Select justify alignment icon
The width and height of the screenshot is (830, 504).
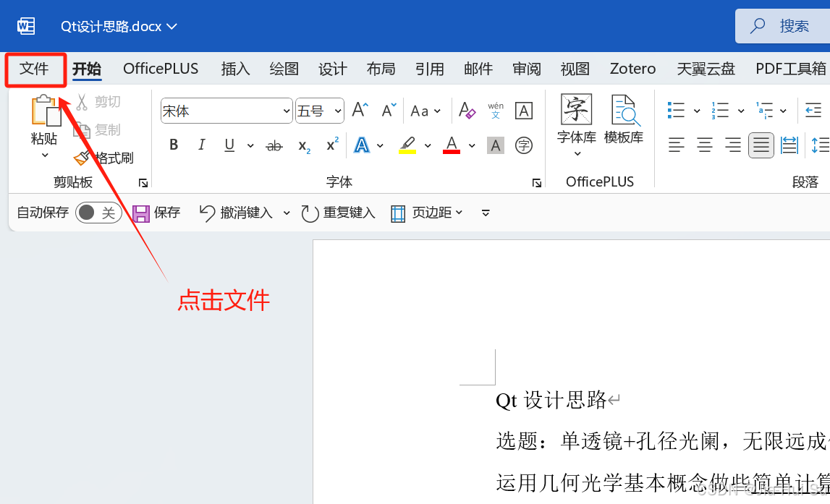click(761, 145)
